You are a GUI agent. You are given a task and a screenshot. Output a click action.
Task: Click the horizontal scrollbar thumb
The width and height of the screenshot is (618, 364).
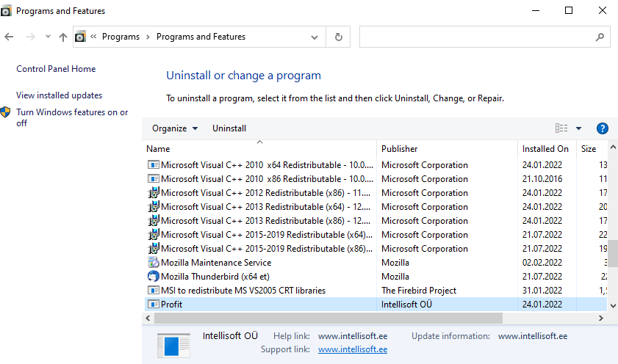click(328, 318)
